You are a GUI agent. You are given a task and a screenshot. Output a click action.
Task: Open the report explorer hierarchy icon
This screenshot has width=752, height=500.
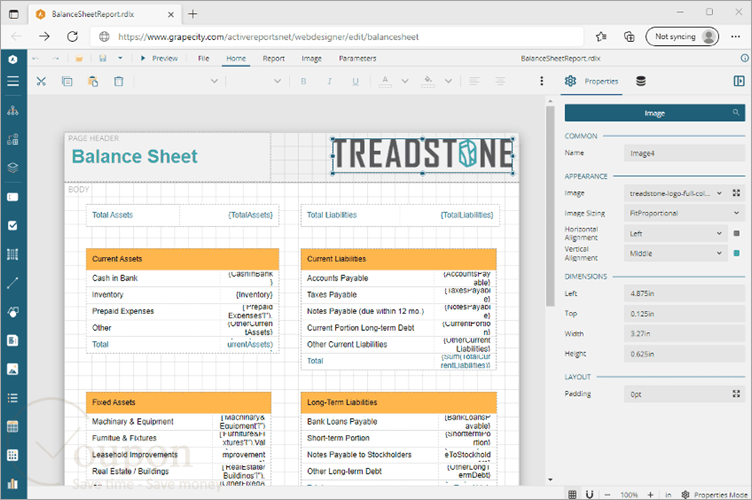[x=13, y=111]
